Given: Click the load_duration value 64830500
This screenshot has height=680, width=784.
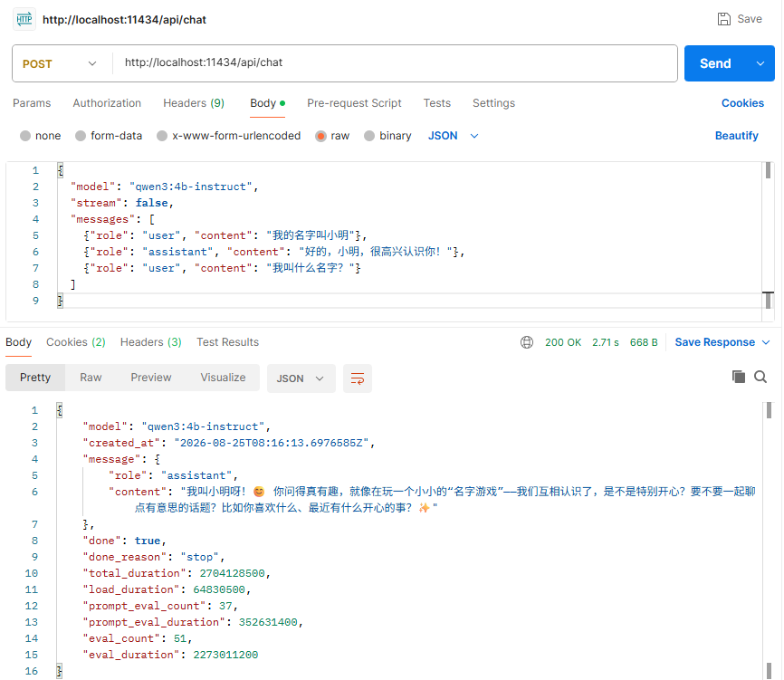Looking at the screenshot, I should (x=219, y=590).
